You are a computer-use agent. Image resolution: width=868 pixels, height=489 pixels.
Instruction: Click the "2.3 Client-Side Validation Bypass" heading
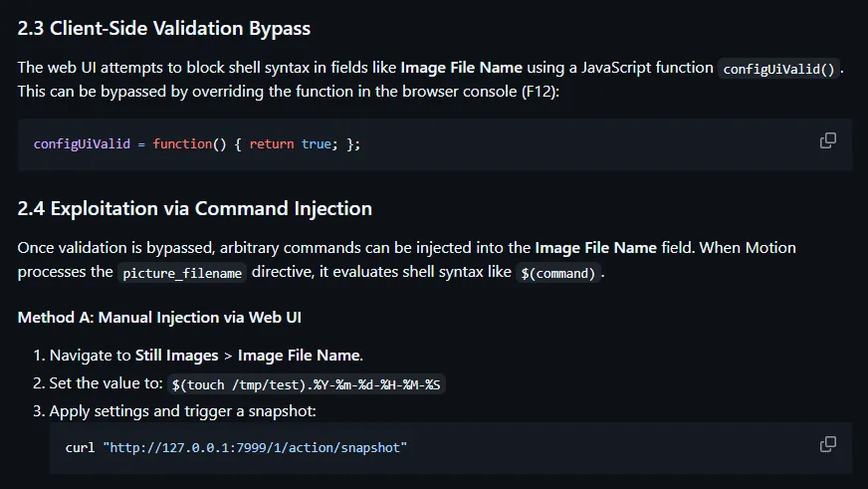[163, 29]
